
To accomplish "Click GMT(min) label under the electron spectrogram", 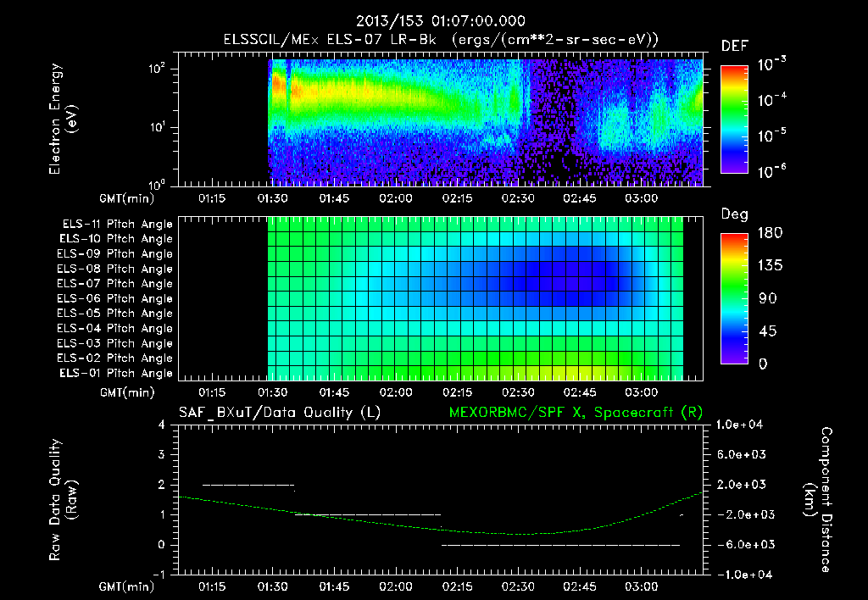I will pos(127,198).
